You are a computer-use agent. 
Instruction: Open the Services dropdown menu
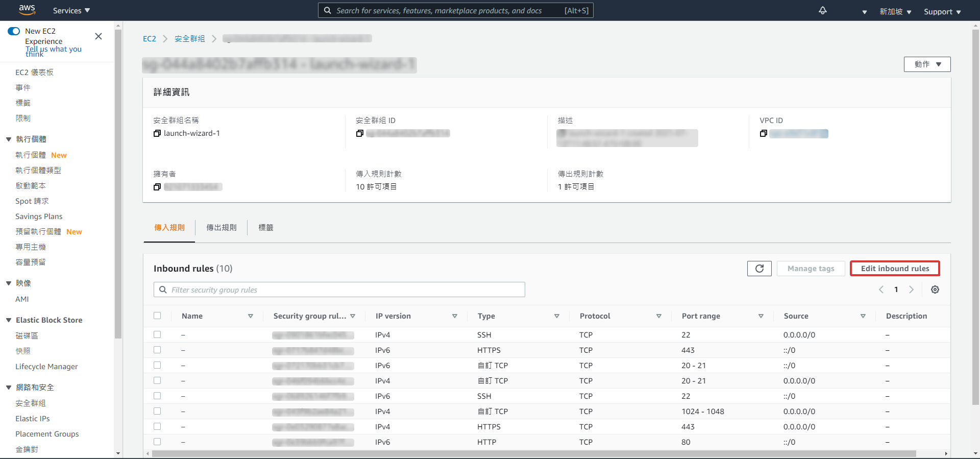click(x=71, y=11)
